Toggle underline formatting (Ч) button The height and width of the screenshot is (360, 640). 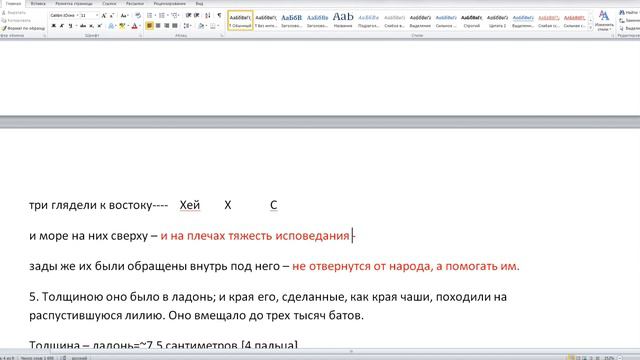click(70, 26)
